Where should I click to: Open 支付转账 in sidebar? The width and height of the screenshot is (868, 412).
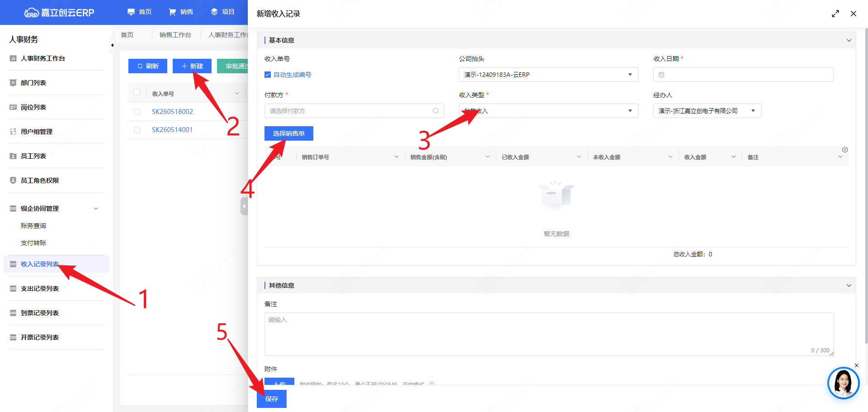click(x=33, y=243)
